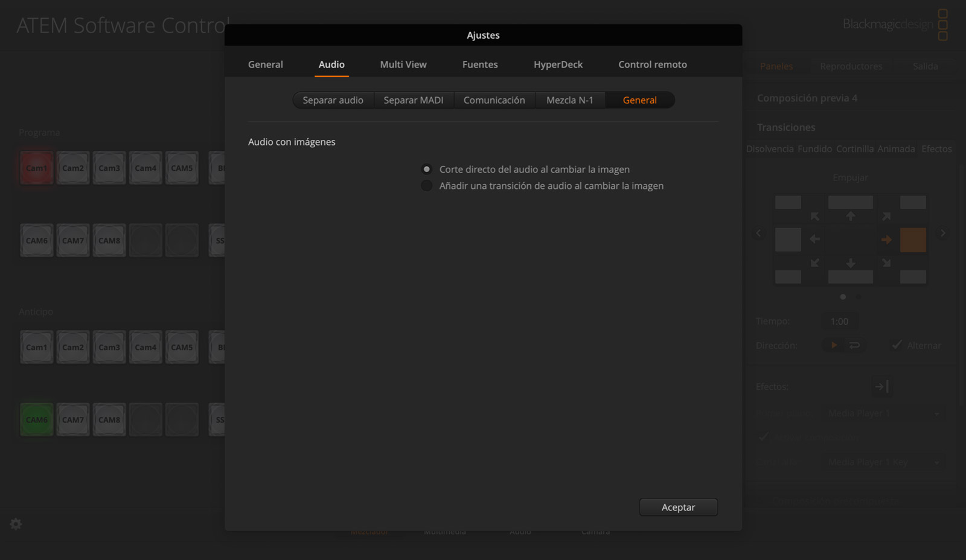Select the orange General audio sub-tab
The width and height of the screenshot is (966, 560).
[640, 100]
